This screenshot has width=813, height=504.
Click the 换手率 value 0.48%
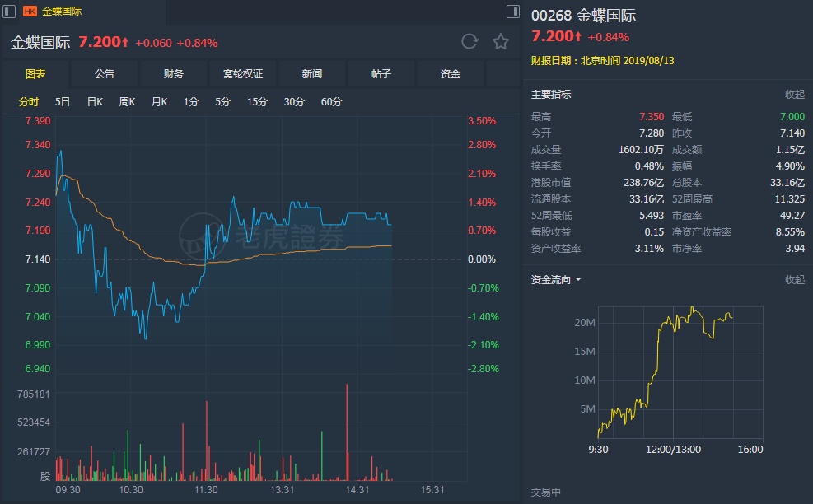click(x=649, y=166)
